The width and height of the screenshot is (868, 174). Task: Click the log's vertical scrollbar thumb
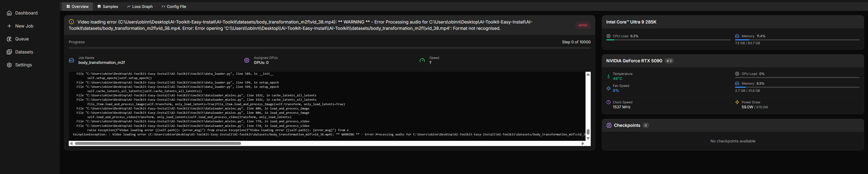[x=588, y=132]
